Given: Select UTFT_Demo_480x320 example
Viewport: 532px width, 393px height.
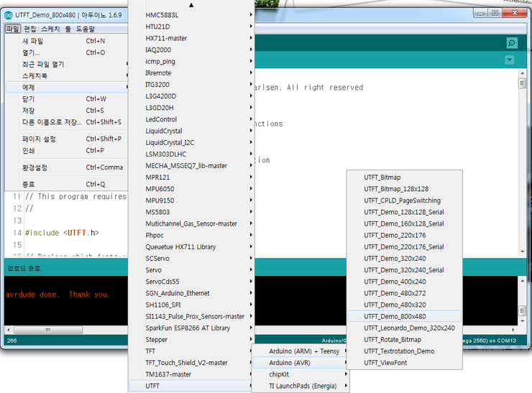Looking at the screenshot, I should [405, 305].
